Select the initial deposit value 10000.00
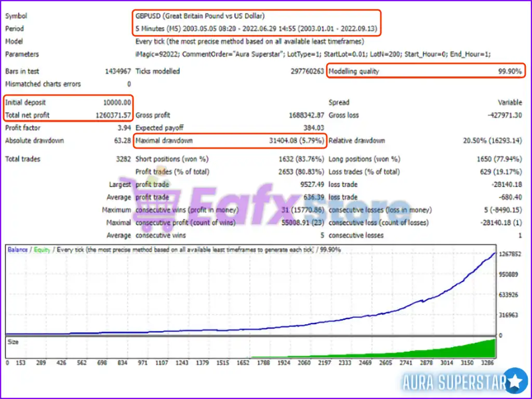 click(117, 102)
